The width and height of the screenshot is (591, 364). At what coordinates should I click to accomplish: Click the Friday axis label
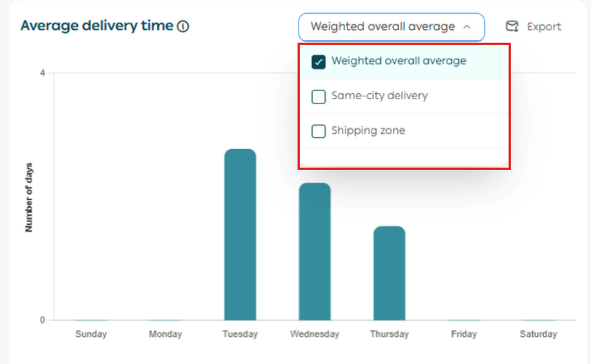point(464,334)
